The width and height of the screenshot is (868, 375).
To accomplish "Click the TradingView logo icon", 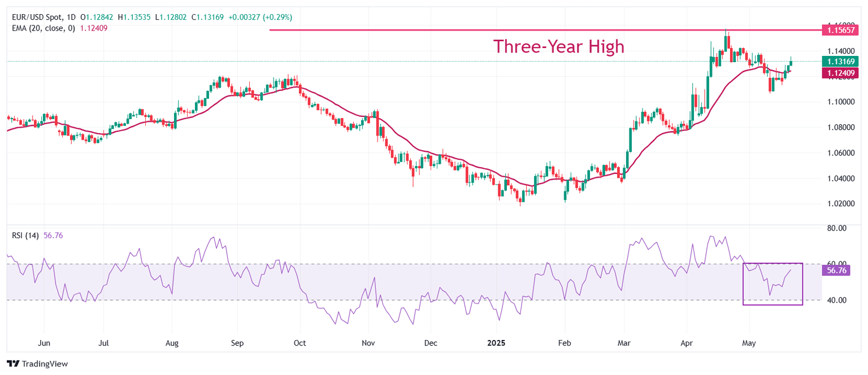I will (x=14, y=364).
